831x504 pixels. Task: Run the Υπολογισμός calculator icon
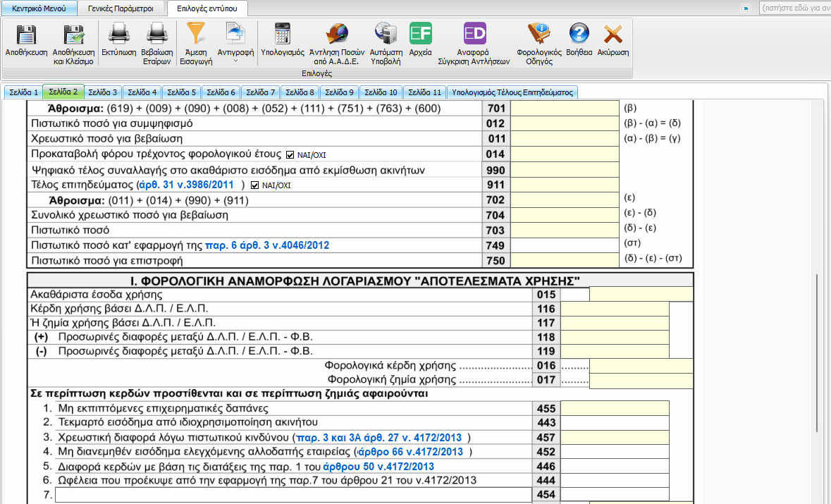(x=282, y=35)
